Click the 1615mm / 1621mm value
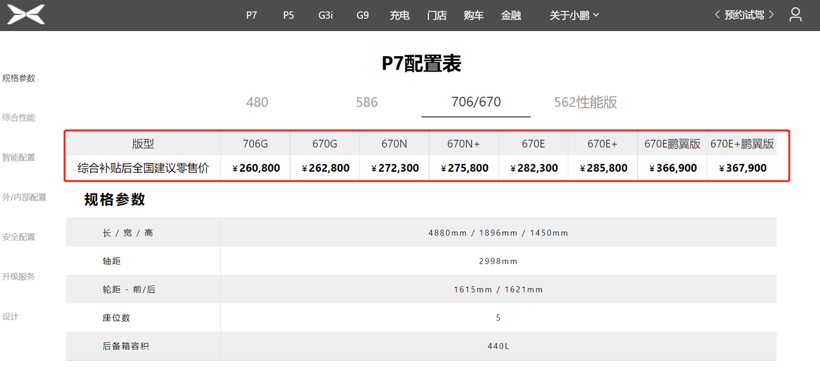The height and width of the screenshot is (368, 820). point(498,289)
